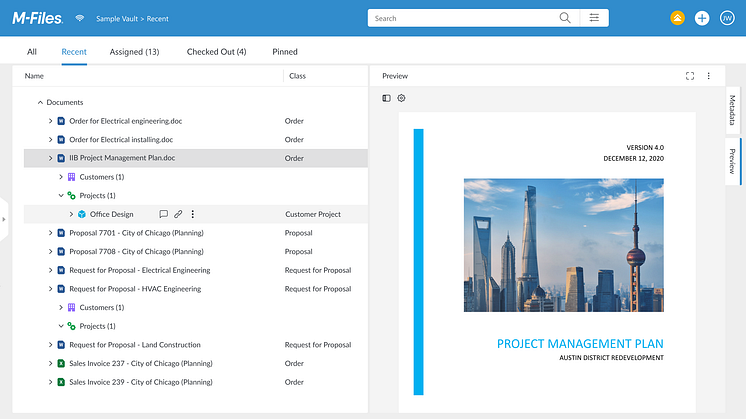Open advanced search filter options

pyautogui.click(x=594, y=18)
